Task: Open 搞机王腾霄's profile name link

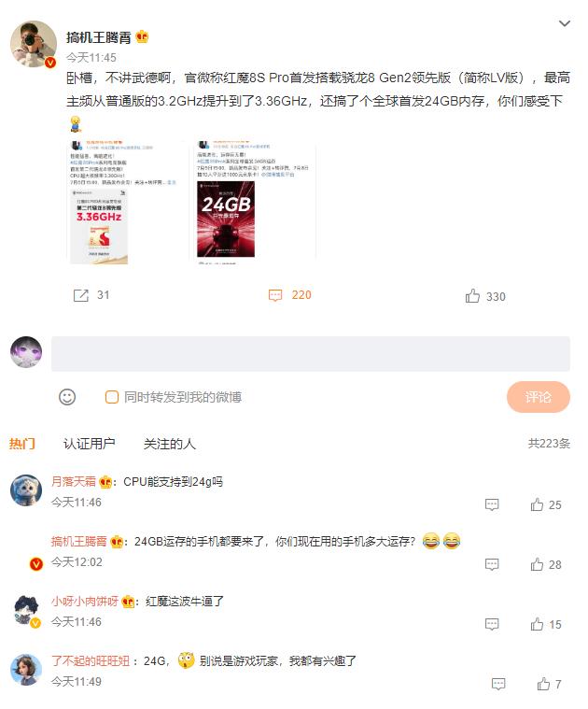Action: tap(98, 37)
